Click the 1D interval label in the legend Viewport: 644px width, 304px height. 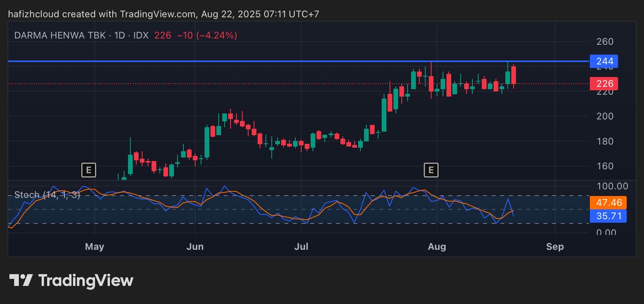[x=119, y=35]
